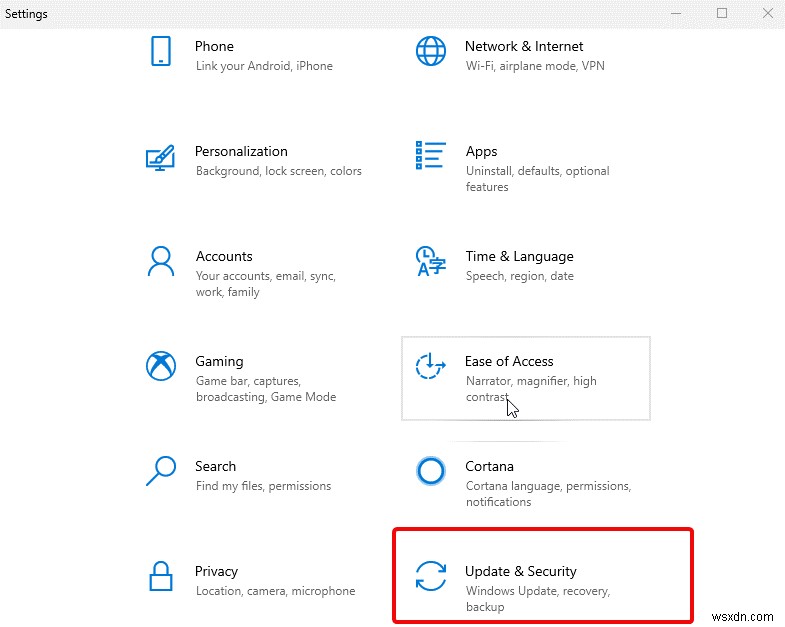785x627 pixels.
Task: Open the Phone settings icon
Action: coord(161,51)
